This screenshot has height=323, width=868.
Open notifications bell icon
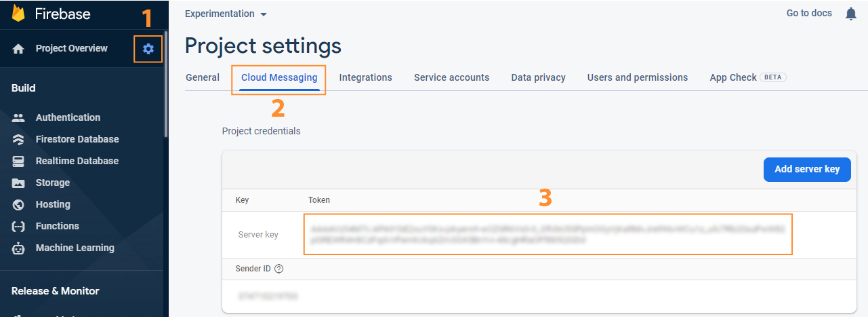click(x=851, y=14)
